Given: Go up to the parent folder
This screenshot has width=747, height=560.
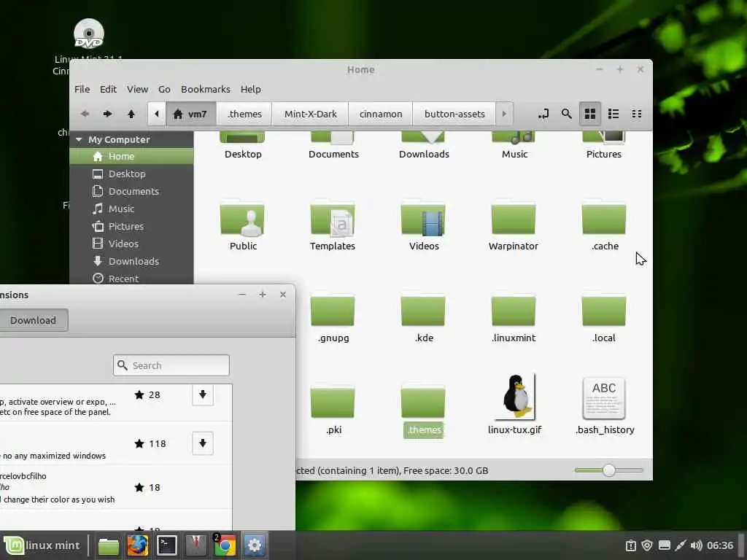Looking at the screenshot, I should point(131,114).
